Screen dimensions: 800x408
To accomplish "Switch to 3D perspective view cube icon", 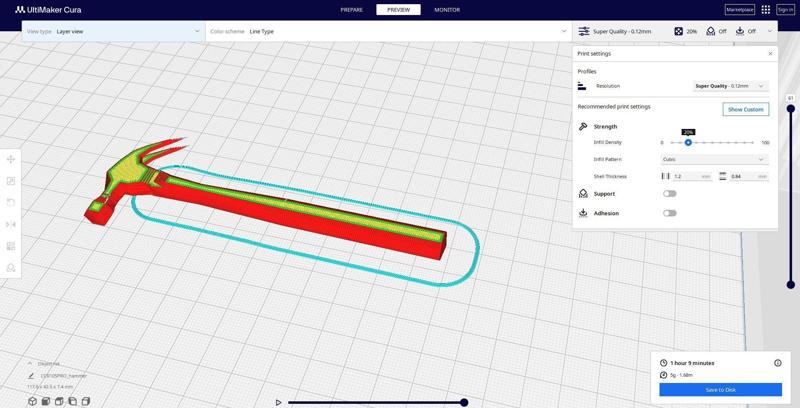I will 32,401.
